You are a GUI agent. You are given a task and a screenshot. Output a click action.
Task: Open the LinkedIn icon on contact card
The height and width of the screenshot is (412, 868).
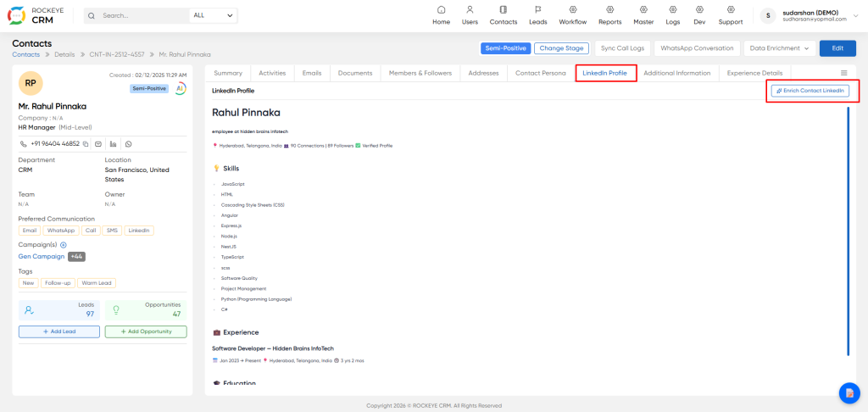click(x=114, y=144)
